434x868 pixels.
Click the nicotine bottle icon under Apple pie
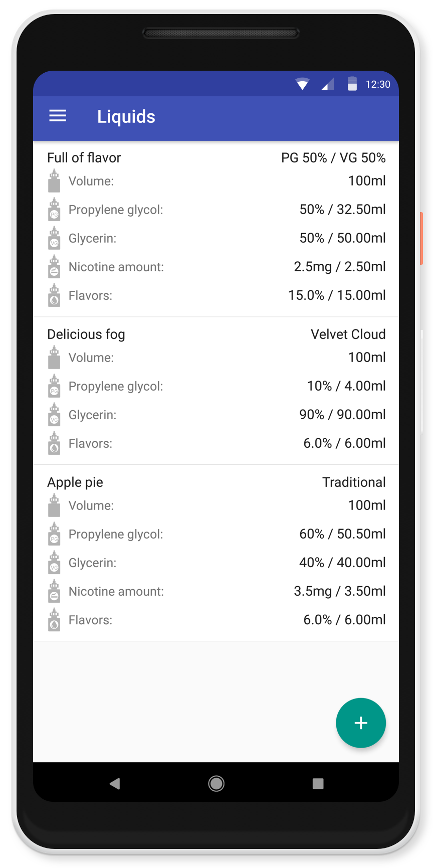click(54, 591)
